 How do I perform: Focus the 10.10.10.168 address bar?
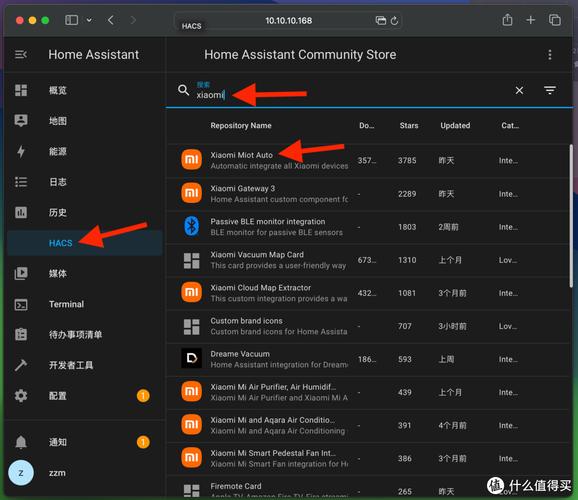(x=288, y=21)
